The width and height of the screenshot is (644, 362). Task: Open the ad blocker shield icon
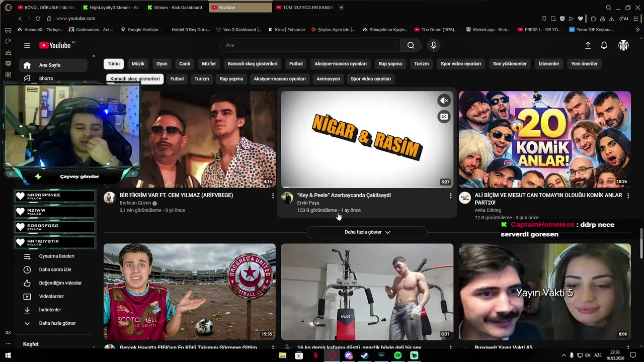pos(562,19)
